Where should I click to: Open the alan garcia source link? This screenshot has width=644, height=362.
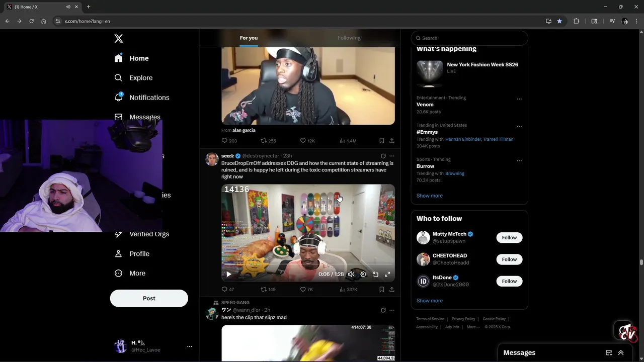pyautogui.click(x=244, y=130)
